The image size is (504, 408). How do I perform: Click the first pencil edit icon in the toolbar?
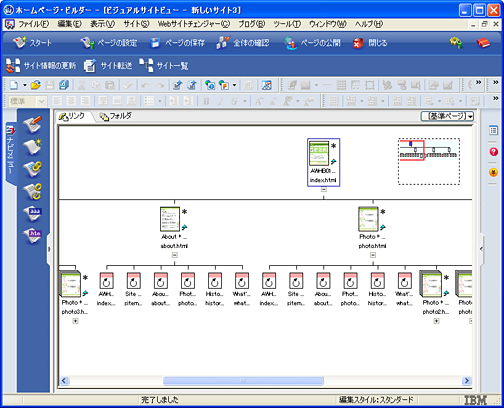pos(178,85)
